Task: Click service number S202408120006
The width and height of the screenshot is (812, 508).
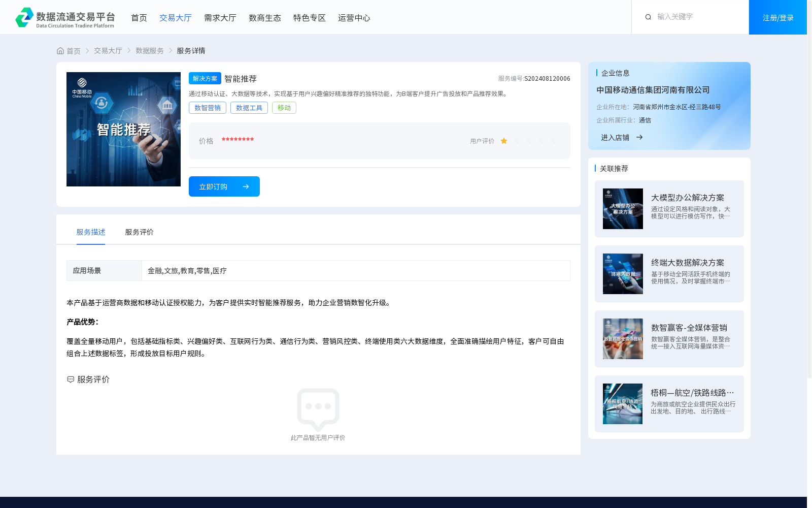Action: click(547, 79)
